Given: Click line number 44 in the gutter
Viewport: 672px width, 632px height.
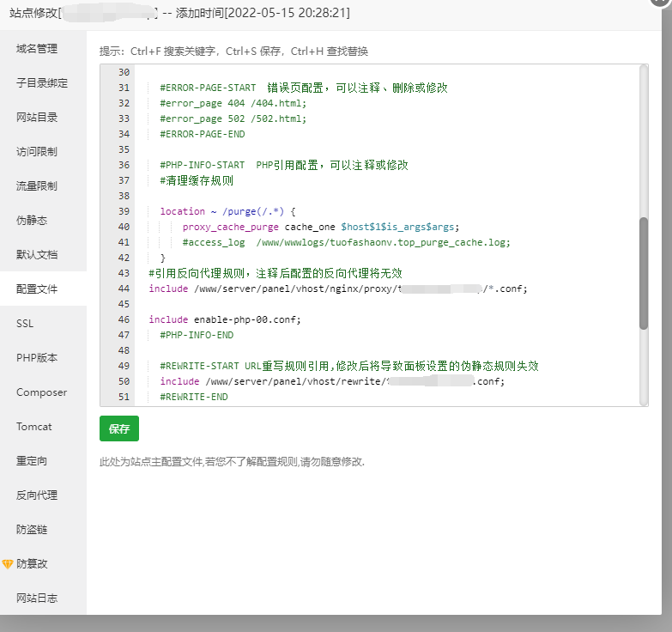Looking at the screenshot, I should 124,289.
